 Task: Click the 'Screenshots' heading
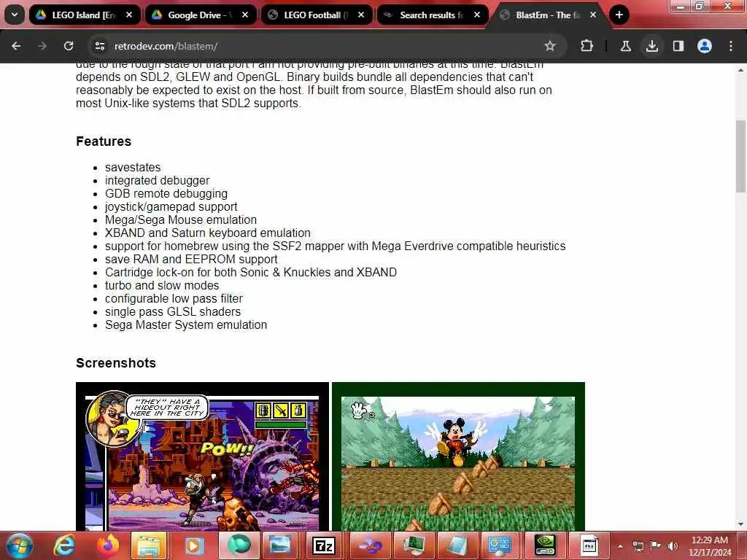pyautogui.click(x=116, y=363)
